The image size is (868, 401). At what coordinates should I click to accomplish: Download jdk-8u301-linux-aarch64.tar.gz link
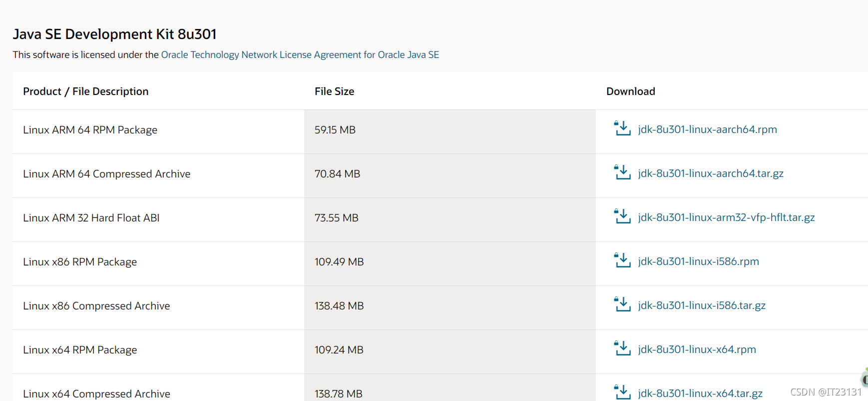point(711,173)
